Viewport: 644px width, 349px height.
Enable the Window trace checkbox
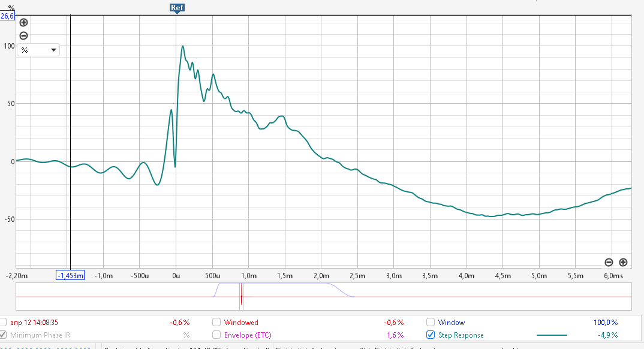431,323
